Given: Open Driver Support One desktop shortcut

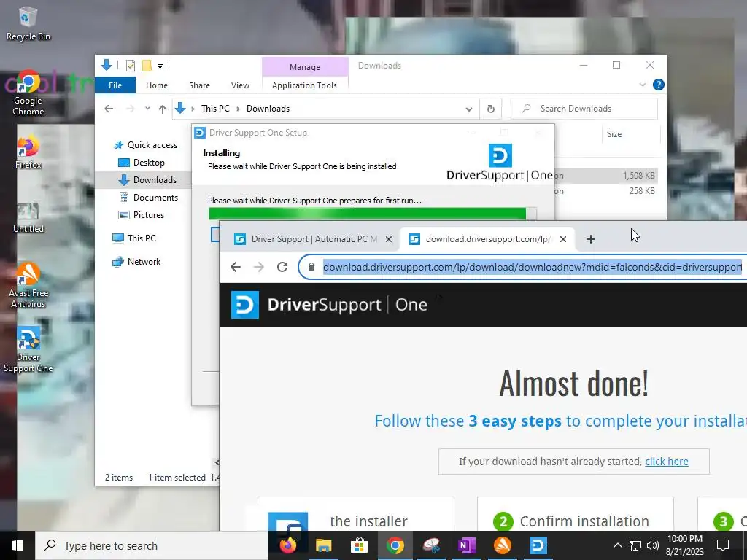Looking at the screenshot, I should (28, 349).
